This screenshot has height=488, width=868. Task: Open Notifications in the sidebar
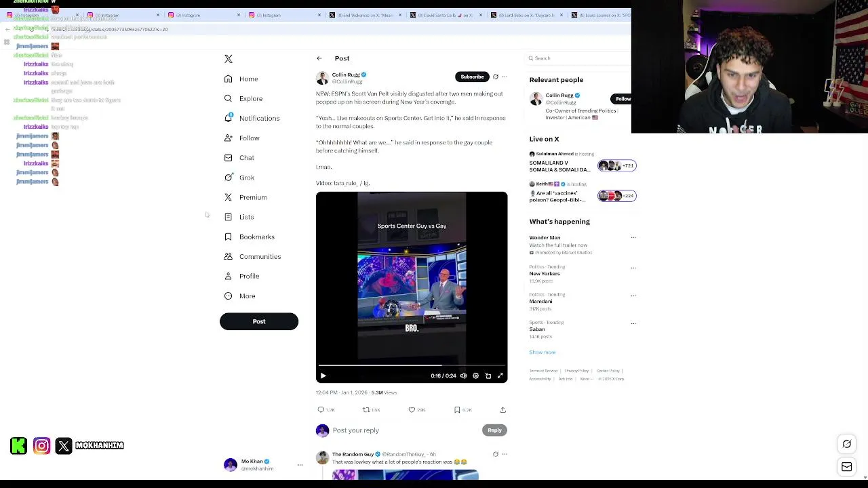(251, 119)
